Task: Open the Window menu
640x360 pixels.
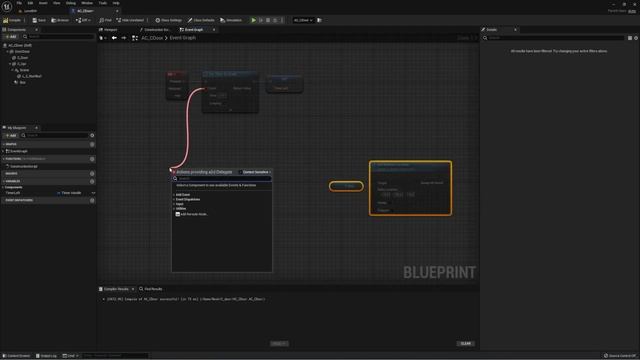Action: point(87,3)
